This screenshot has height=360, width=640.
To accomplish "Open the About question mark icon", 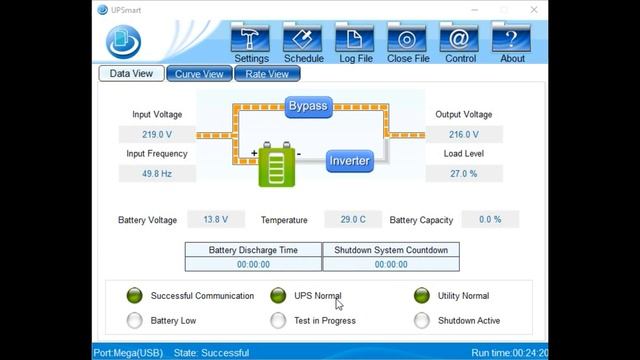I will [511, 38].
